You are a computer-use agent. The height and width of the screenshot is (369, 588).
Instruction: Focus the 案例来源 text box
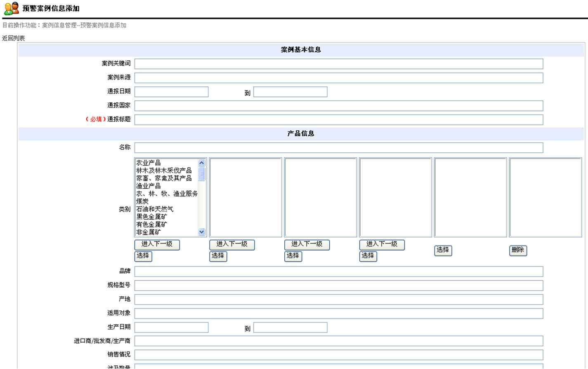coord(338,78)
